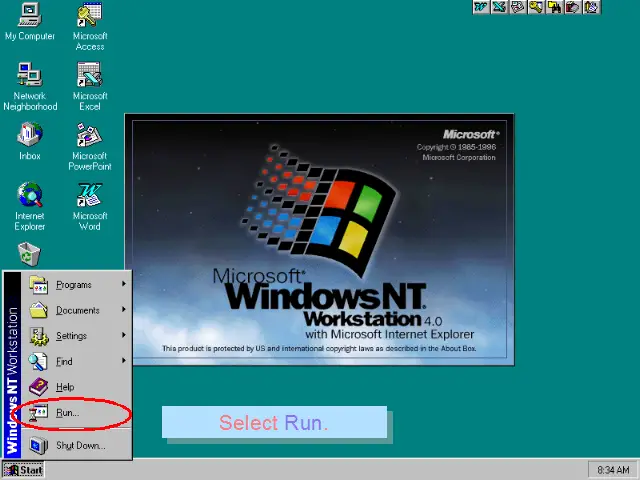Choose Shut Down... from the Start menu
640x480 pixels.
click(x=76, y=445)
